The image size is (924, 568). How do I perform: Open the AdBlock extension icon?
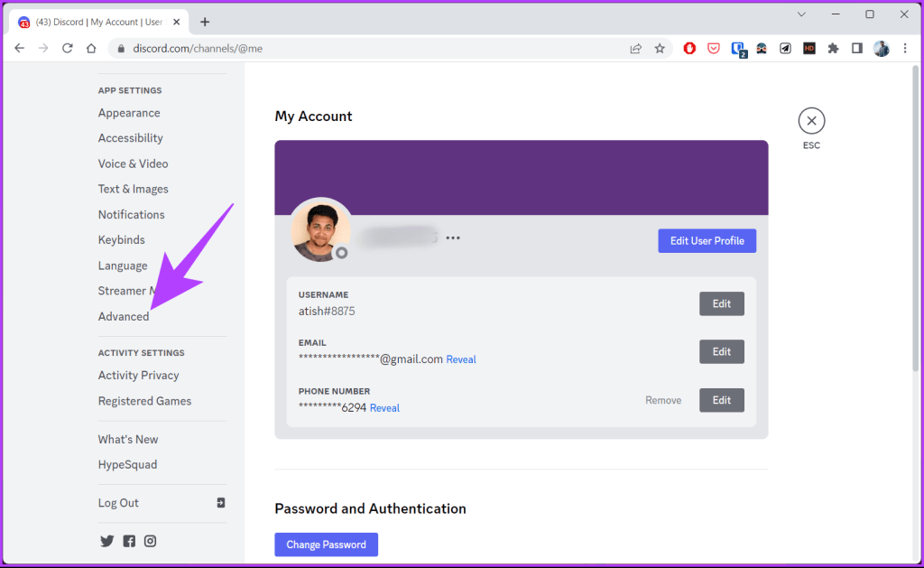click(x=688, y=48)
